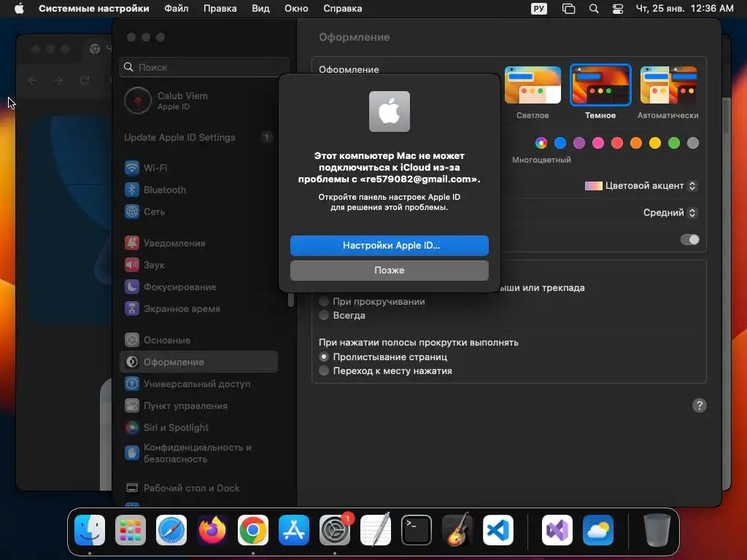
Task: Click the help question mark button
Action: coord(699,405)
